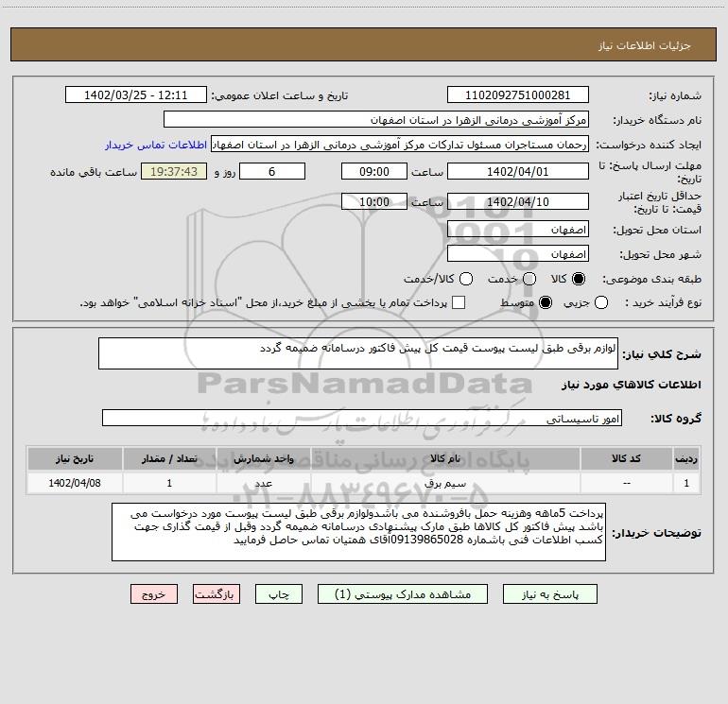The image size is (728, 704).
Task: Select the خدمت radio button
Action: pyautogui.click(x=529, y=279)
